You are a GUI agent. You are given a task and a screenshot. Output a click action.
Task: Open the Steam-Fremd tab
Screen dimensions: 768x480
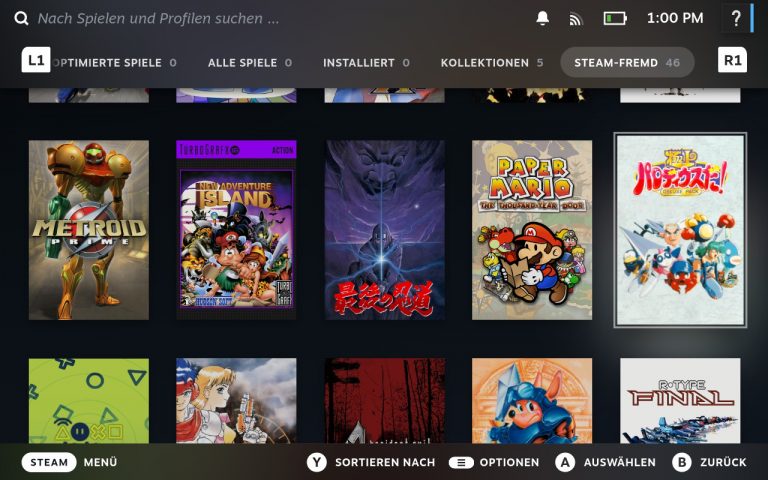626,62
